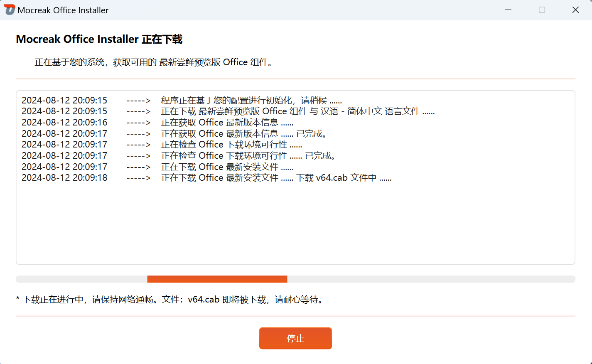Click the orange download progress bar segment

217,279
